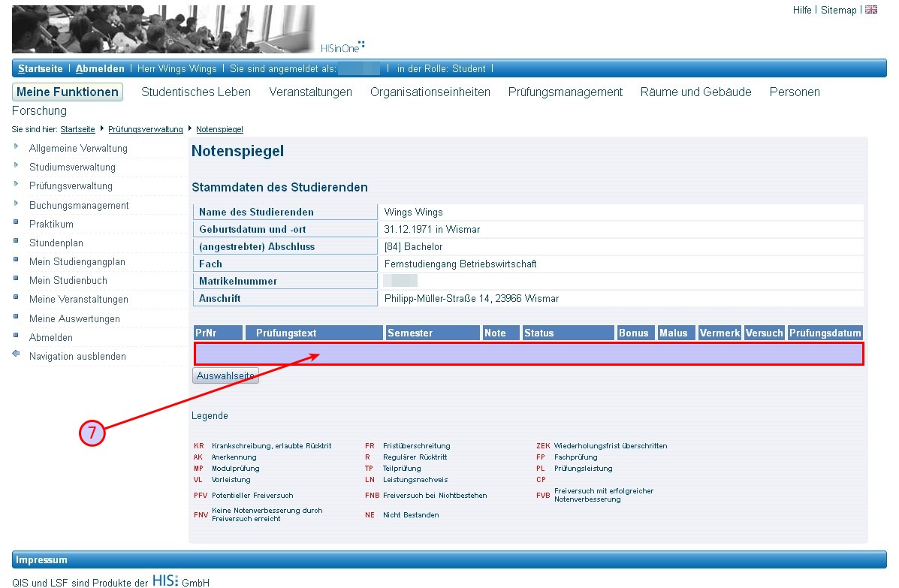Open the Prüfungsmanagement menu
This screenshot has height=588, width=899.
point(565,92)
